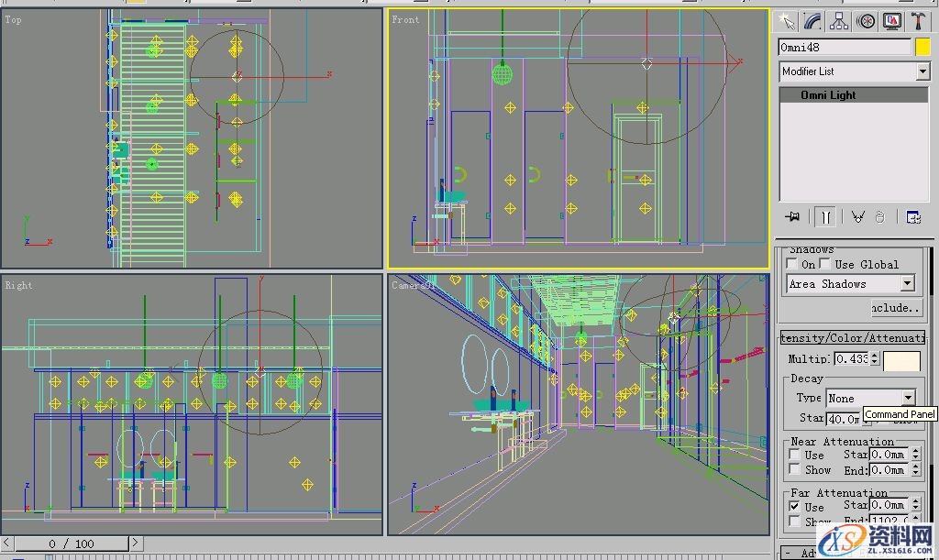
Task: Switch to the Modify panel tab
Action: (x=812, y=20)
